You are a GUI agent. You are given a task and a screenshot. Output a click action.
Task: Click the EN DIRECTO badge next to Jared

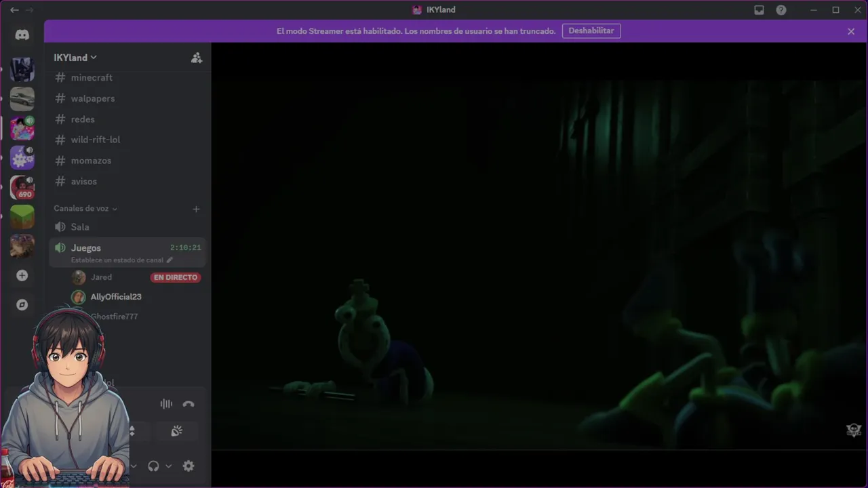176,277
